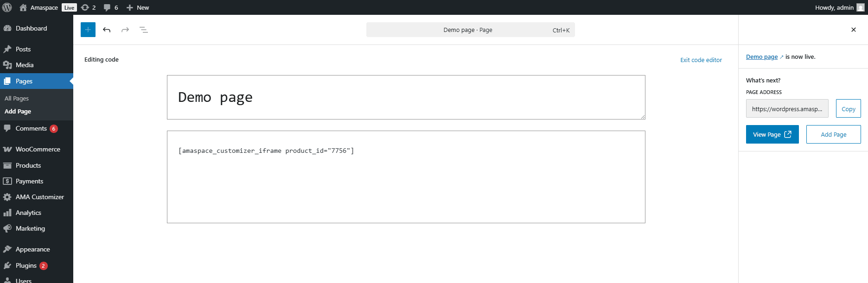The image size is (868, 283).
Task: Click the Add Page outlined button
Action: (833, 134)
